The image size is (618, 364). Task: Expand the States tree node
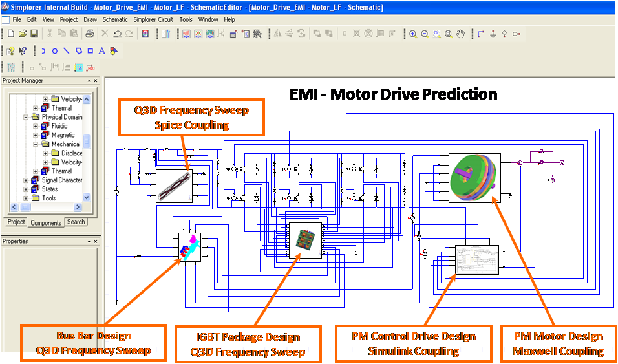27,189
